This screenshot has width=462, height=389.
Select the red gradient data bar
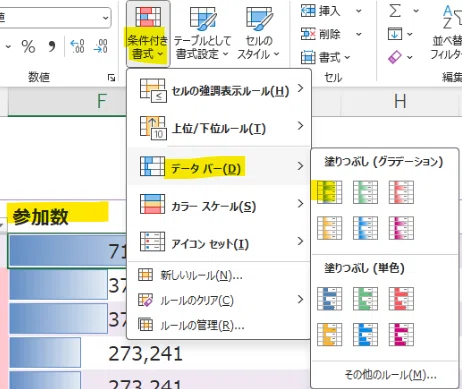(401, 192)
